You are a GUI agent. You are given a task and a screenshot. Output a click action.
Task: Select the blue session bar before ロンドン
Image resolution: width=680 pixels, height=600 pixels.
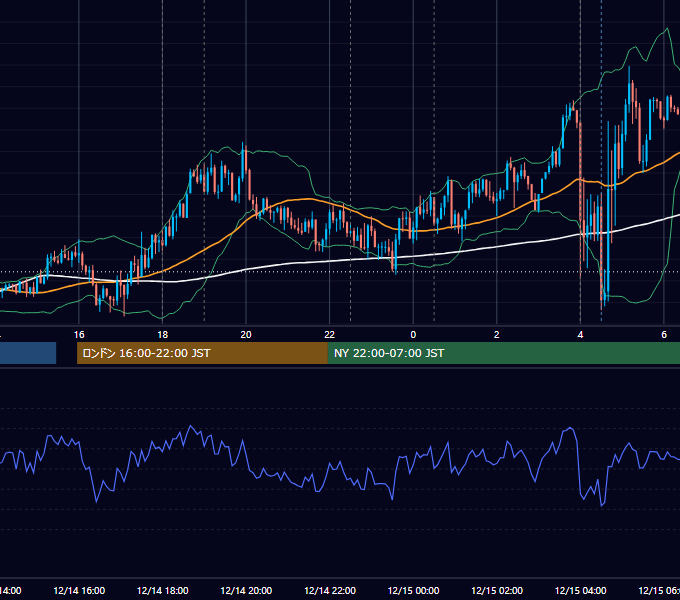tap(28, 353)
